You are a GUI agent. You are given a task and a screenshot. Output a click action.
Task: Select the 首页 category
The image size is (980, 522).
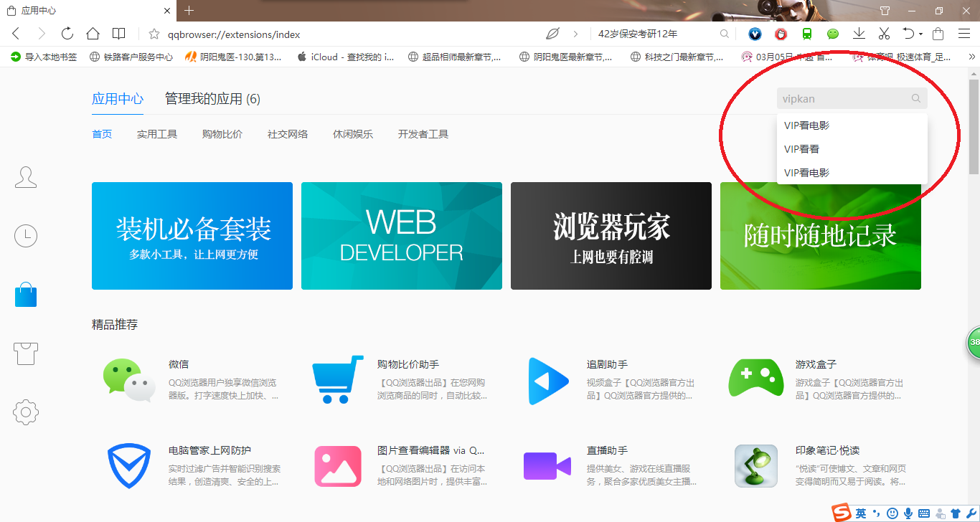coord(102,134)
